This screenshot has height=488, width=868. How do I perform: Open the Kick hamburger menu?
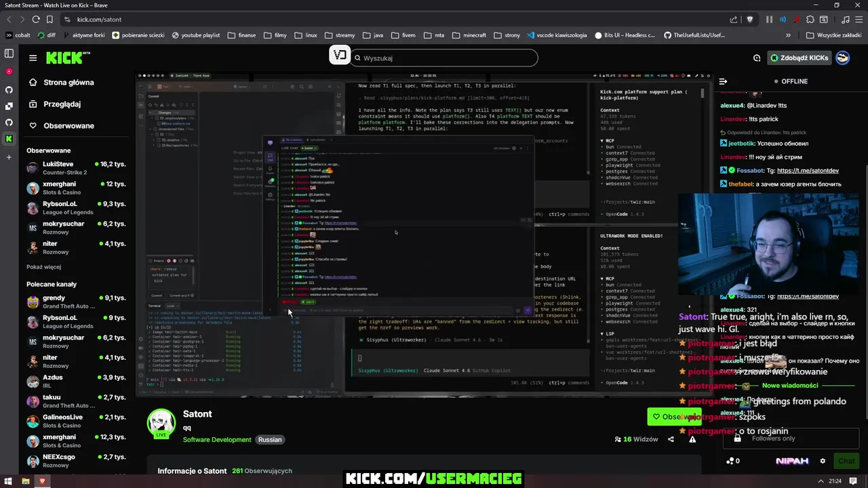coord(33,58)
